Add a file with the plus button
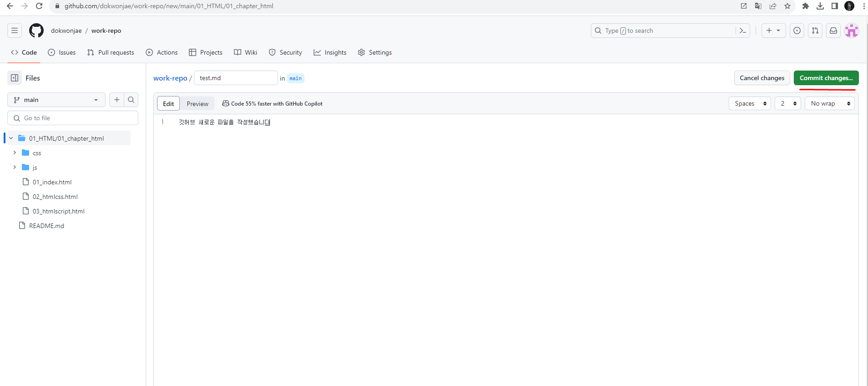This screenshot has height=386, width=868. pyautogui.click(x=117, y=100)
